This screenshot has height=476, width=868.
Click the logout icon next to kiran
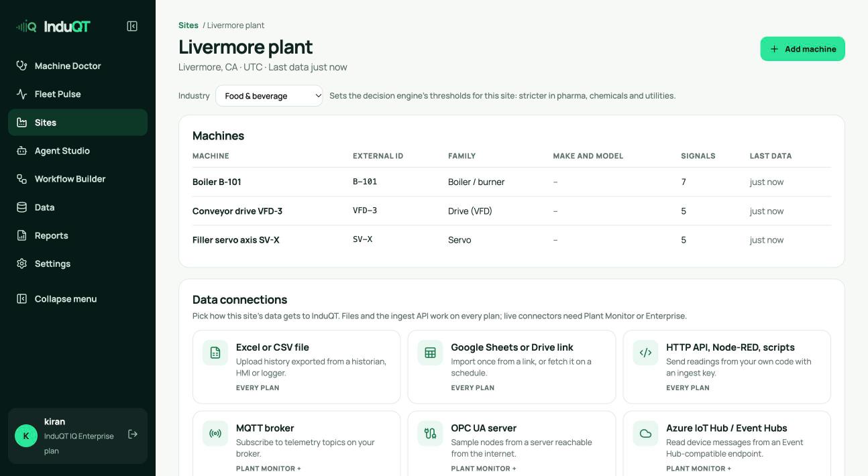[x=133, y=434]
